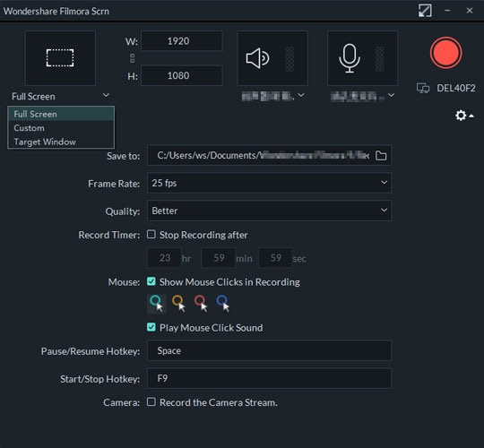Click the timer seconds field
This screenshot has width=484, height=448.
click(275, 258)
